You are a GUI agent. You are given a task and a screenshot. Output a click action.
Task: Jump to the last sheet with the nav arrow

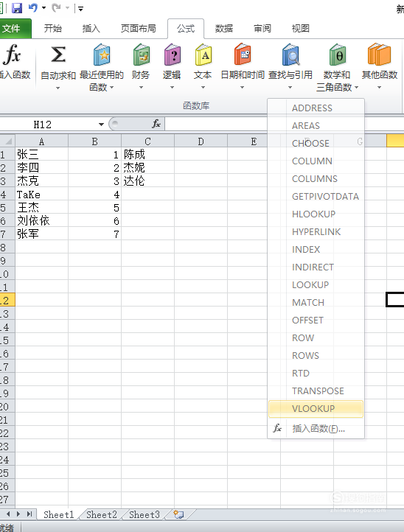coord(29,514)
